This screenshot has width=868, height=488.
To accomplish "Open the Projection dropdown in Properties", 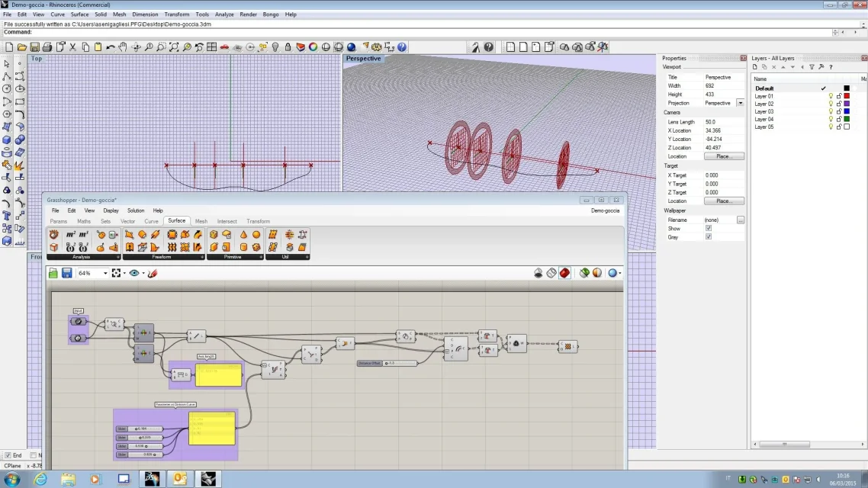I will click(x=740, y=103).
